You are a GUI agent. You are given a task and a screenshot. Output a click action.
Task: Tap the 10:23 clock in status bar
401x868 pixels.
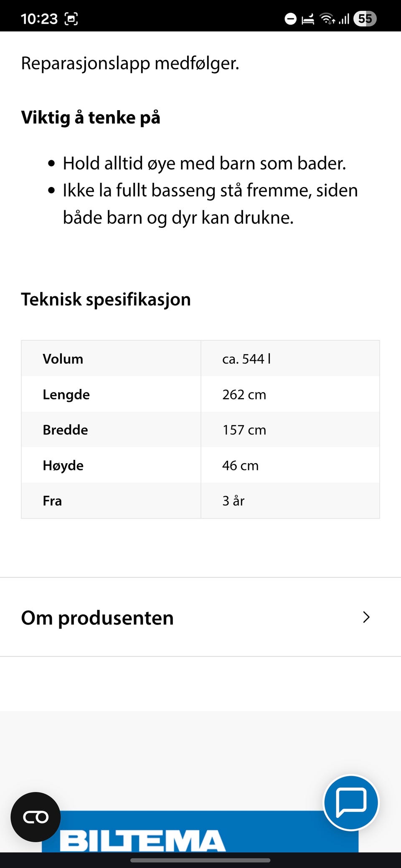pyautogui.click(x=39, y=19)
